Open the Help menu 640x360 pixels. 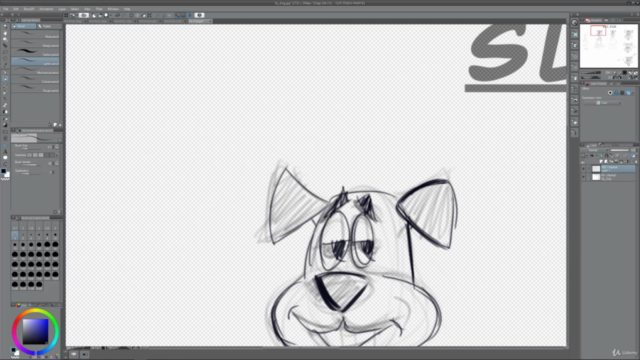127,9
